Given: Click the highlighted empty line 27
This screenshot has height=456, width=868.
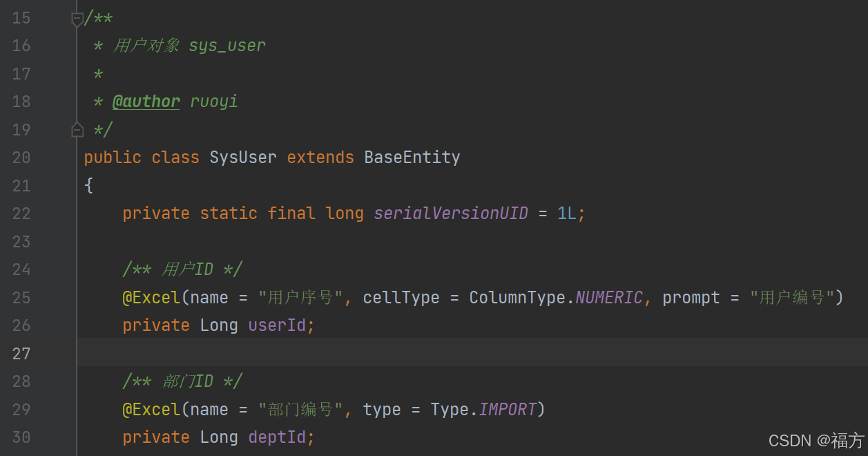Looking at the screenshot, I should point(276,353).
